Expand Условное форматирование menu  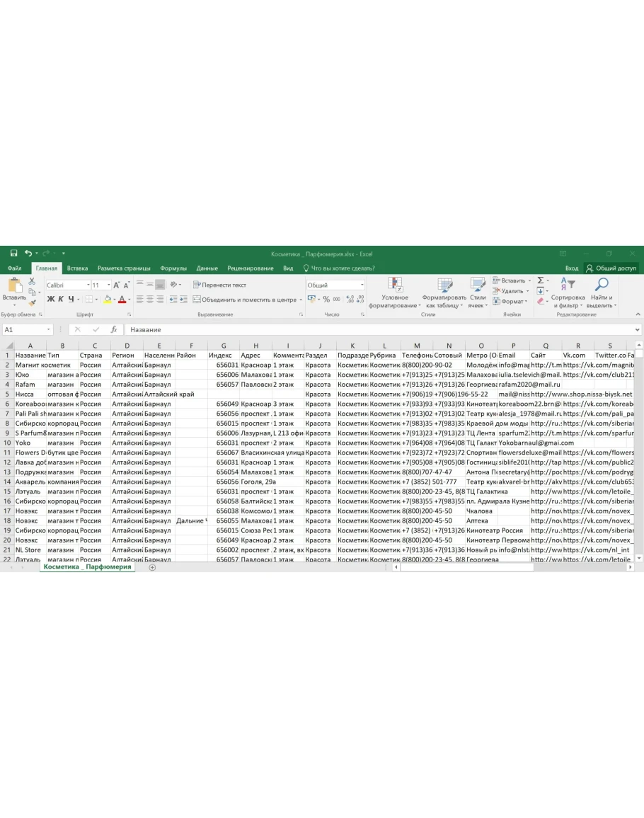395,292
